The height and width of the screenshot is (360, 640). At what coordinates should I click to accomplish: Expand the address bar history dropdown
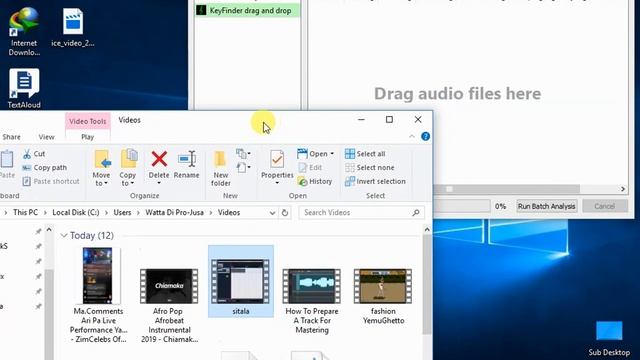click(272, 213)
